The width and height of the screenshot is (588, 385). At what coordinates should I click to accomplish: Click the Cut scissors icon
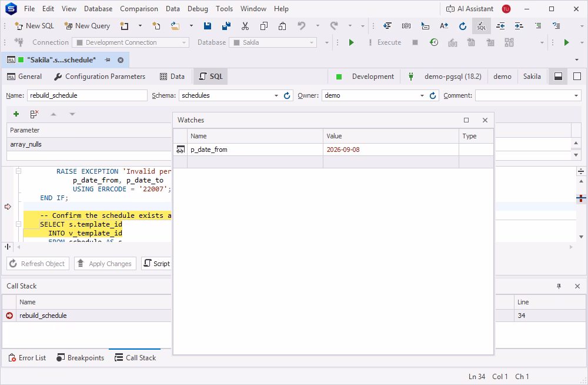245,26
